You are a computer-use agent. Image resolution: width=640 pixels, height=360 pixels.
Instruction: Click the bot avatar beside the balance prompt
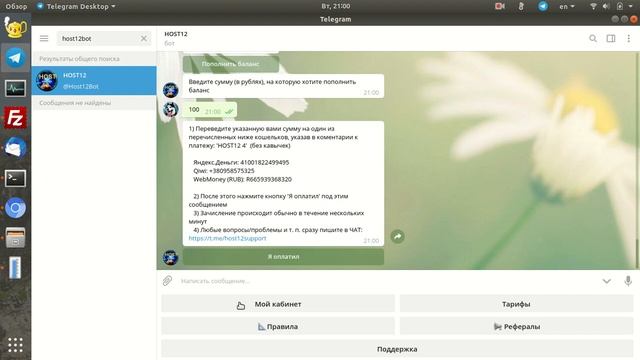(170, 90)
